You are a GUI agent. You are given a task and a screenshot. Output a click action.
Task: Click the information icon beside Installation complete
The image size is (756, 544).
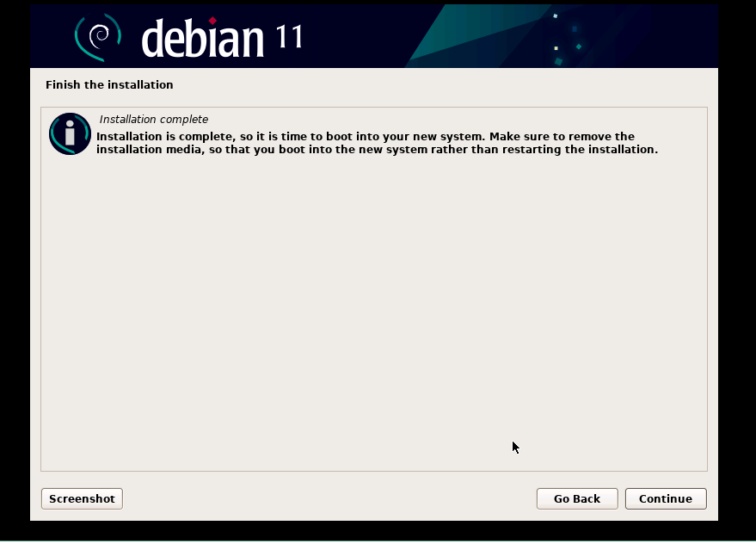pyautogui.click(x=70, y=133)
